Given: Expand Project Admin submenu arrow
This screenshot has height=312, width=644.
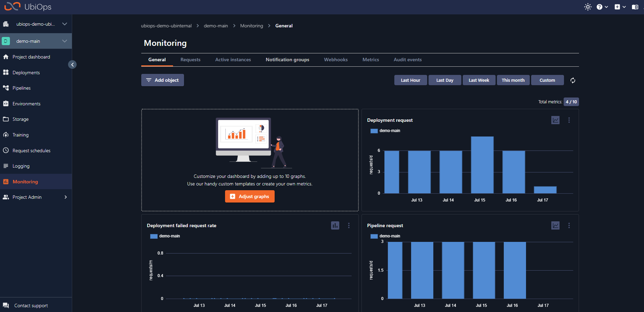Looking at the screenshot, I should coord(66,197).
